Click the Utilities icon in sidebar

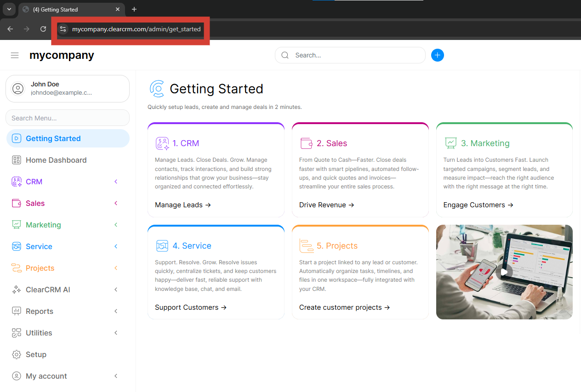[x=17, y=333]
